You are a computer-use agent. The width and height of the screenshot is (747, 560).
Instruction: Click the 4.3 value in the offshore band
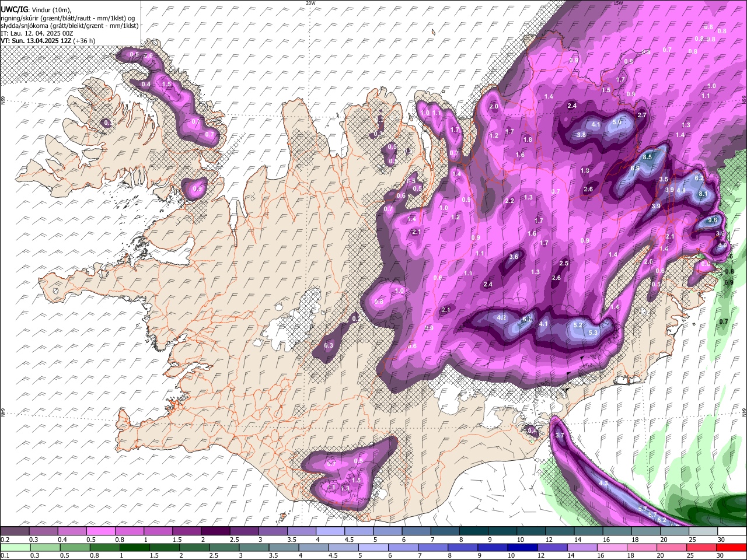click(x=603, y=483)
